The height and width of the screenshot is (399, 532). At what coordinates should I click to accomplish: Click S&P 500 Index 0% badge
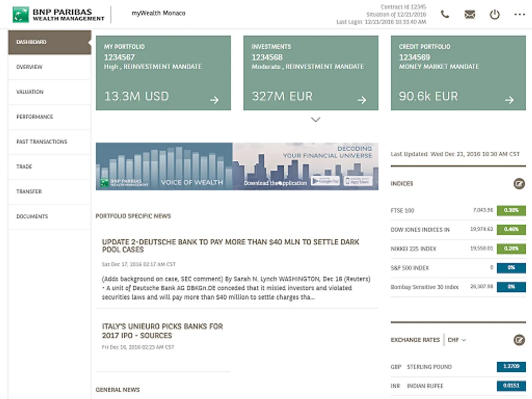(x=511, y=268)
